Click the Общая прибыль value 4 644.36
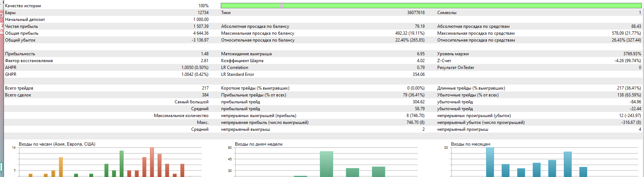The image size is (644, 177). pyautogui.click(x=201, y=33)
